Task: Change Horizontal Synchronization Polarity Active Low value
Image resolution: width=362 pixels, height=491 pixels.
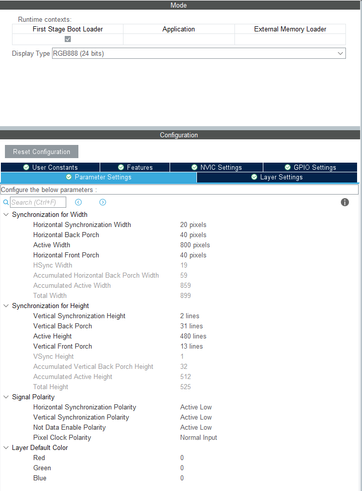Action: point(196,407)
